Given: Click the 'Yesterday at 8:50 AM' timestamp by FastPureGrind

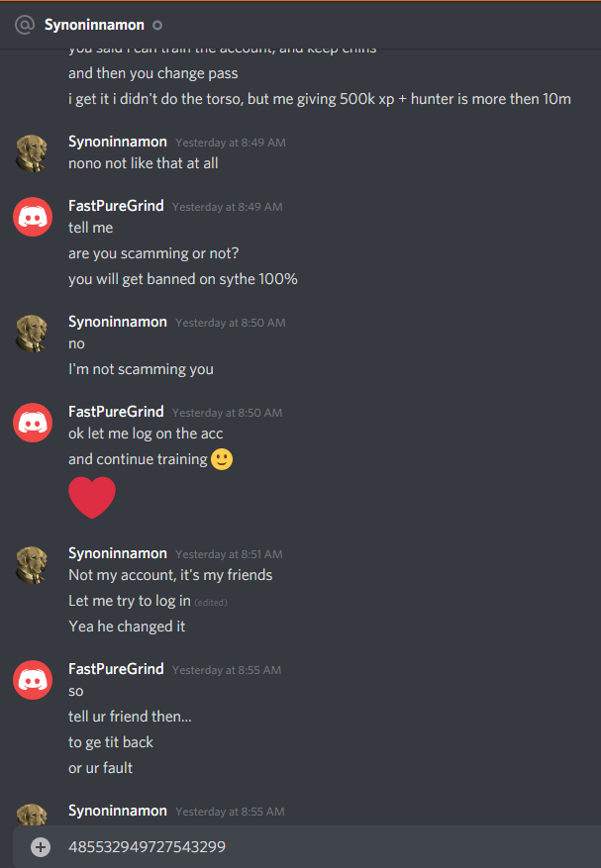Looking at the screenshot, I should (227, 413).
